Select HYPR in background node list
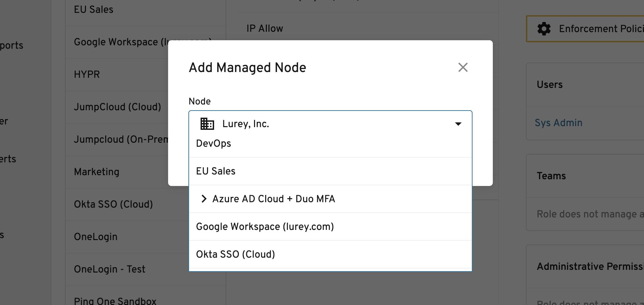 [x=117, y=74]
